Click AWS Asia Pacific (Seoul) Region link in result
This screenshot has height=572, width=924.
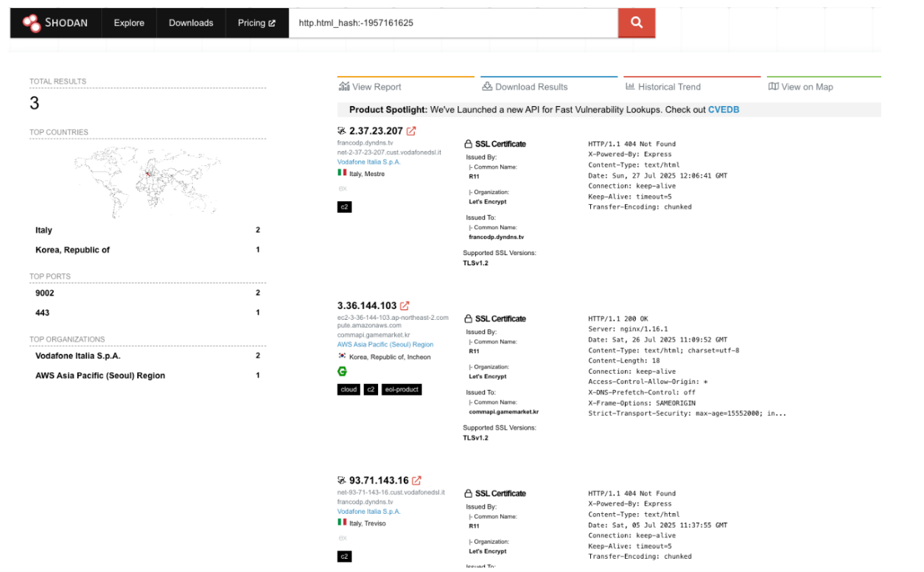(x=385, y=344)
